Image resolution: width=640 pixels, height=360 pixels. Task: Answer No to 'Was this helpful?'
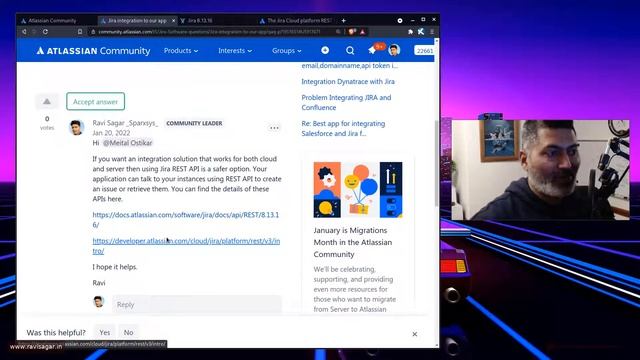click(128, 332)
